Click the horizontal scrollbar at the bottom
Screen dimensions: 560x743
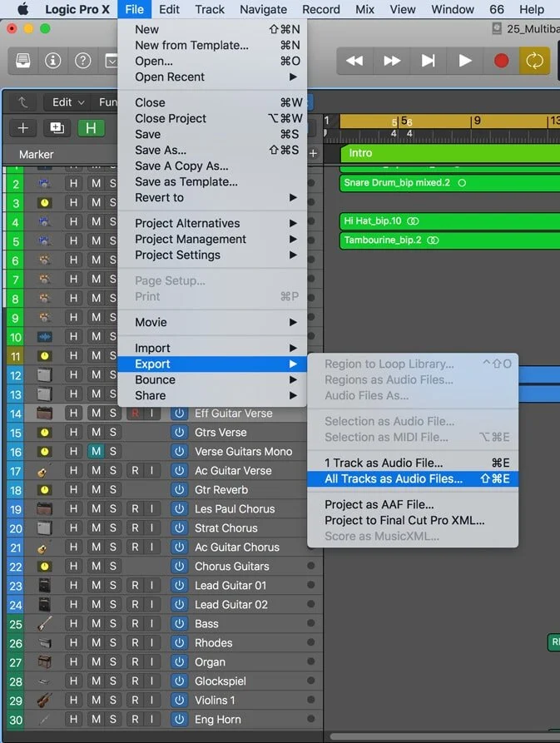pos(445,737)
